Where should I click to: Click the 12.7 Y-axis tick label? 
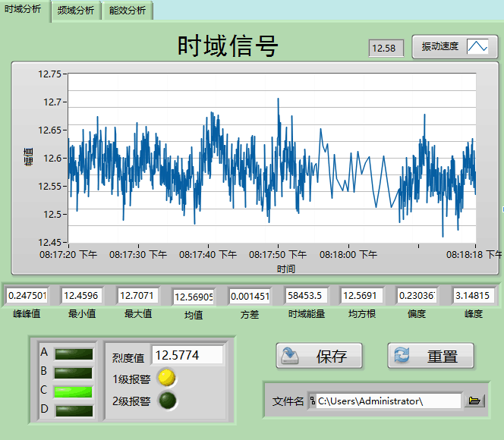pyautogui.click(x=52, y=102)
